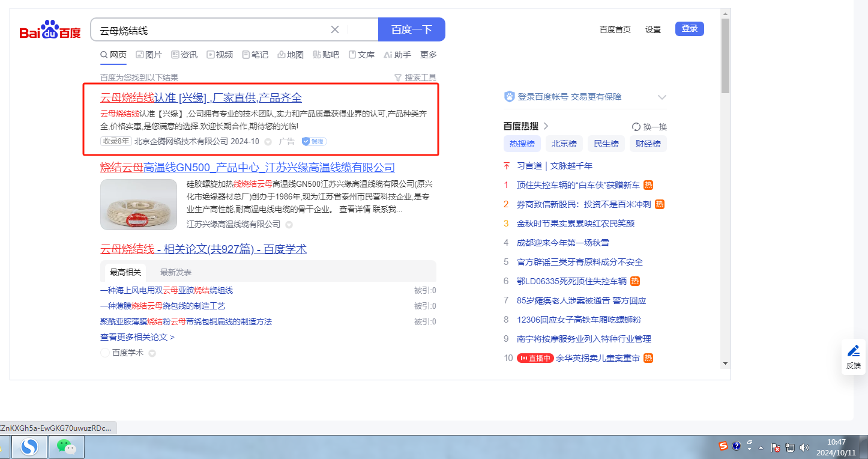Open the 查看更多相关论文 link
The image size is (868, 459).
[x=137, y=337]
